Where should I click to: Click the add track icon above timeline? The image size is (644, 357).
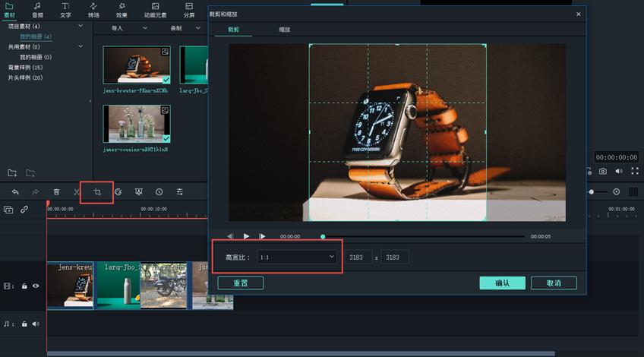coord(8,210)
